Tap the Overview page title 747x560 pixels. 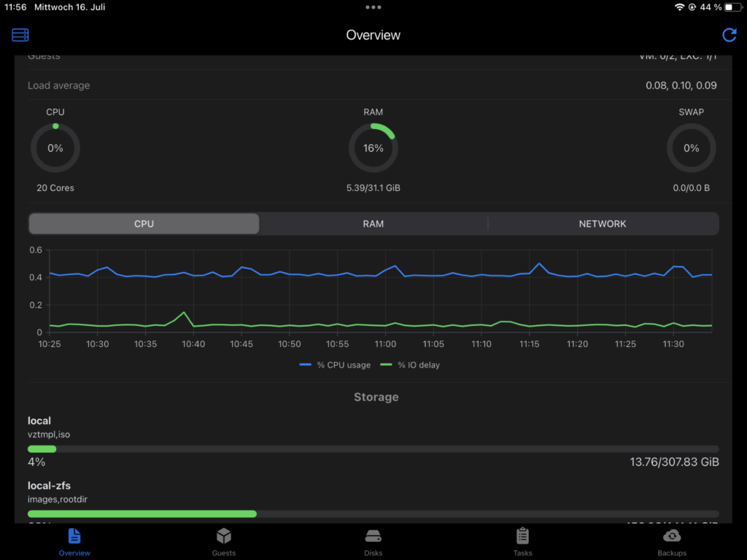click(373, 35)
